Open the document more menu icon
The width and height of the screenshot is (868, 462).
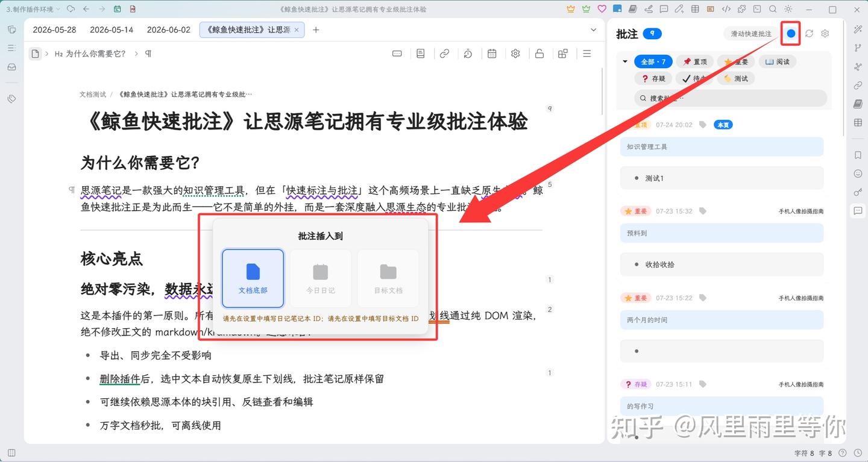587,54
